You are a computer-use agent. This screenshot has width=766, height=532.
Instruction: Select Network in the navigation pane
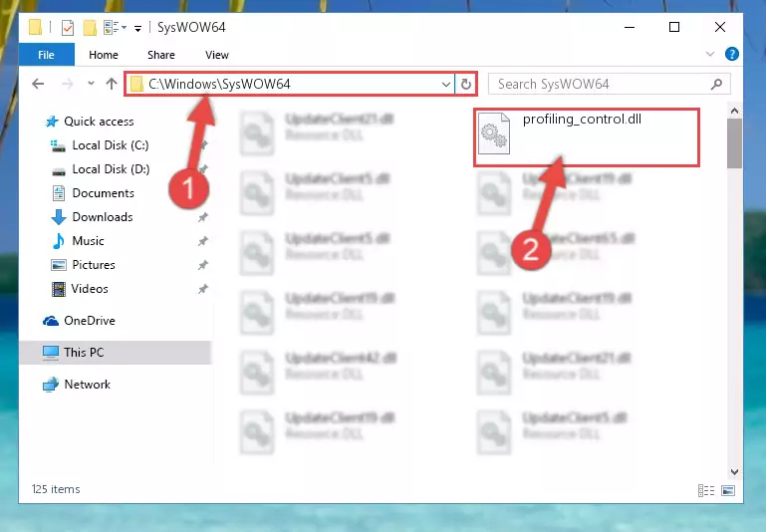(87, 385)
